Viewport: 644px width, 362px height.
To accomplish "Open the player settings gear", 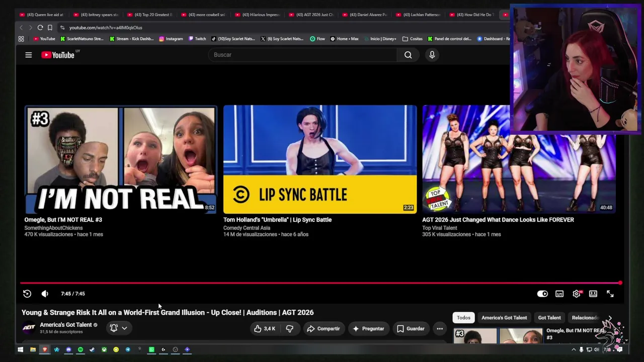I will [577, 294].
